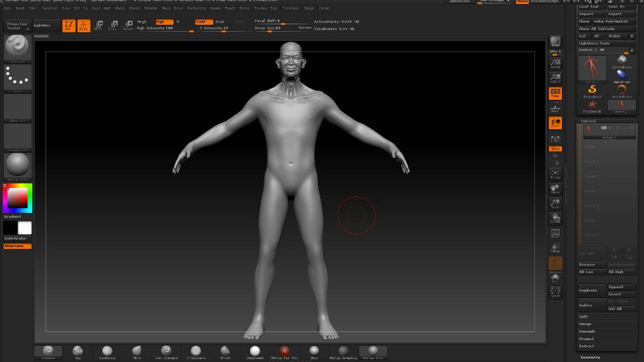The width and height of the screenshot is (644, 362).
Task: Toggle the Transp transparency button
Action: click(555, 248)
